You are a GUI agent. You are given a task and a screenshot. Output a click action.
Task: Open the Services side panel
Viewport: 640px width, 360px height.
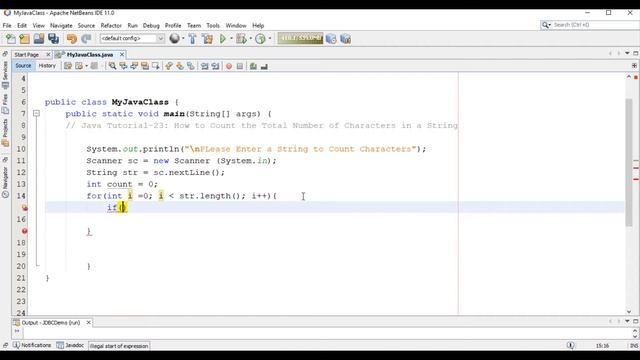tap(5, 76)
